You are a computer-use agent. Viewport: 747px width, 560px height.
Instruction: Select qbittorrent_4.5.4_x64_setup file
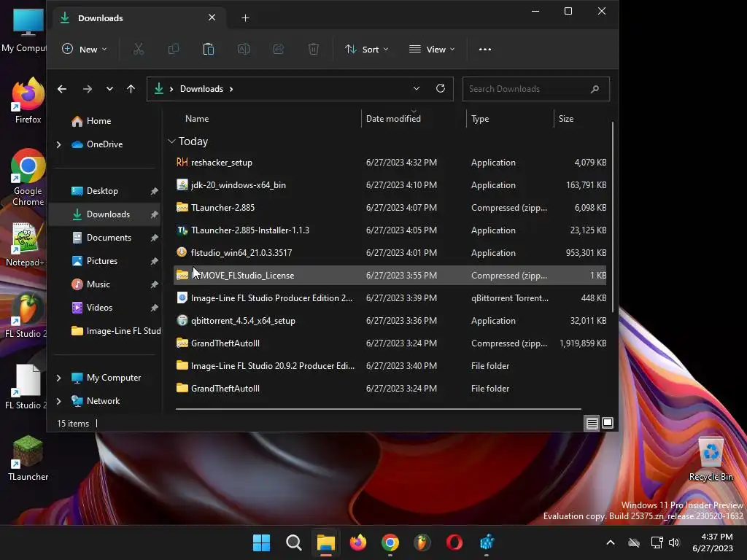point(390,321)
